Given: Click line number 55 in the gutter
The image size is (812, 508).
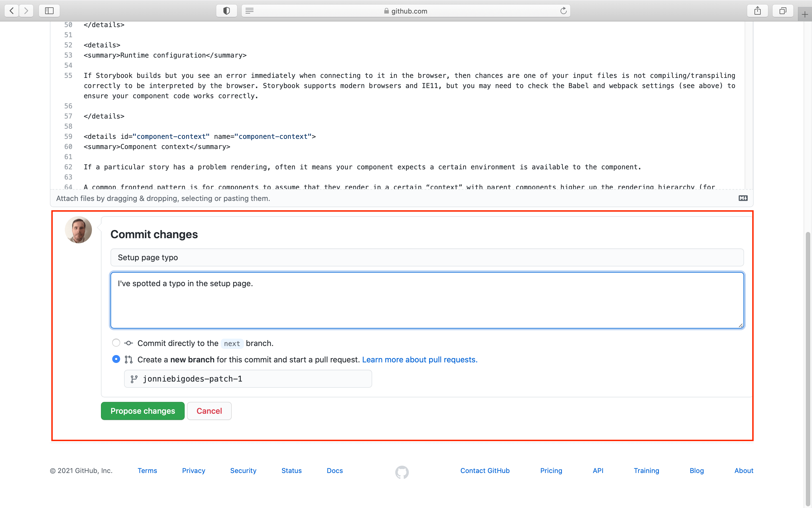Looking at the screenshot, I should (x=68, y=75).
